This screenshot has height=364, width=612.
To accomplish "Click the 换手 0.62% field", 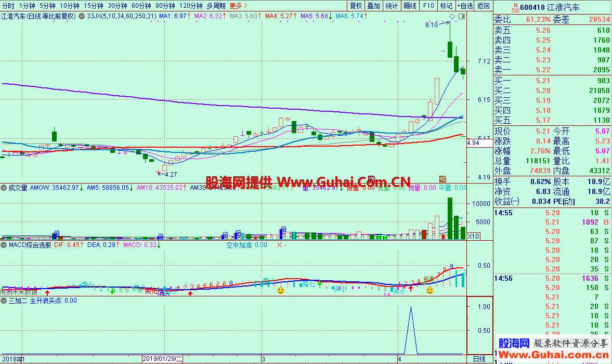I will (522, 182).
